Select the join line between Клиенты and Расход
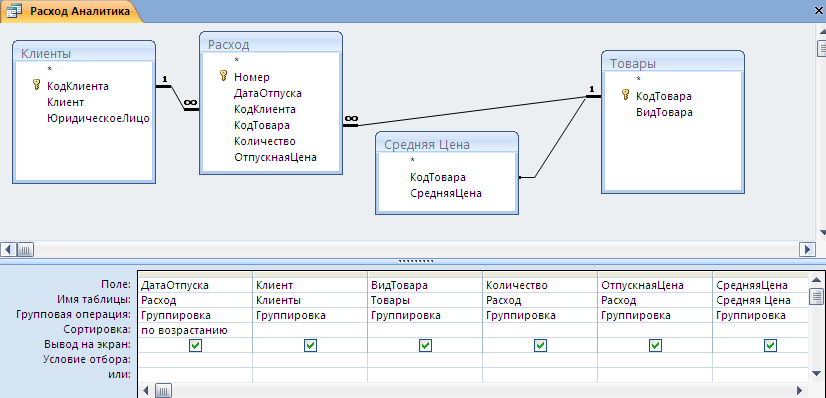This screenshot has width=826, height=398. point(178,97)
